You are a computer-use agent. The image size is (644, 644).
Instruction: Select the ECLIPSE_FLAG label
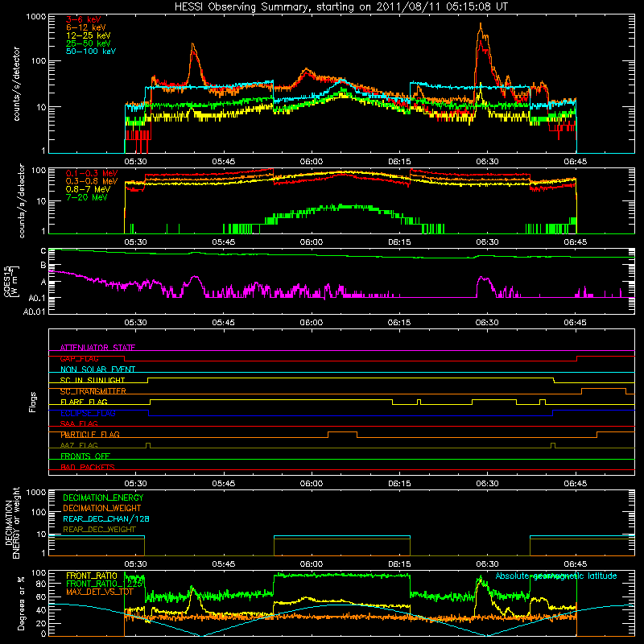(x=88, y=413)
